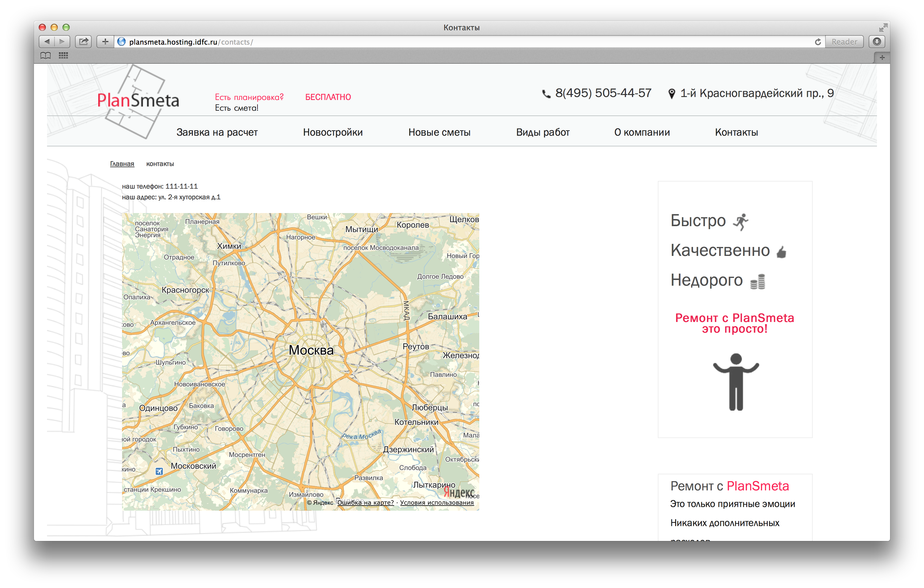Toggle full screen with corner arrows icon
The image size is (924, 588).
click(883, 28)
